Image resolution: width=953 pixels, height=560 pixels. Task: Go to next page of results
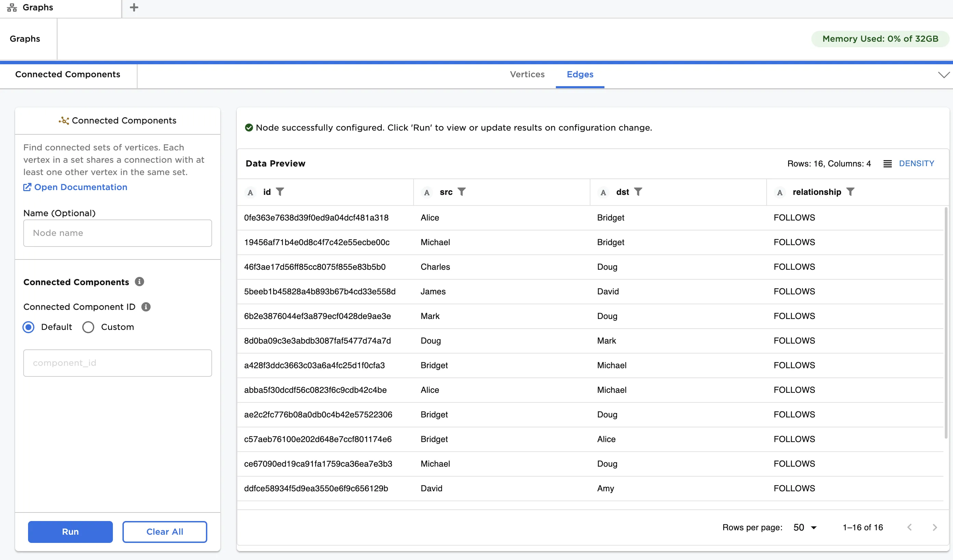click(935, 528)
